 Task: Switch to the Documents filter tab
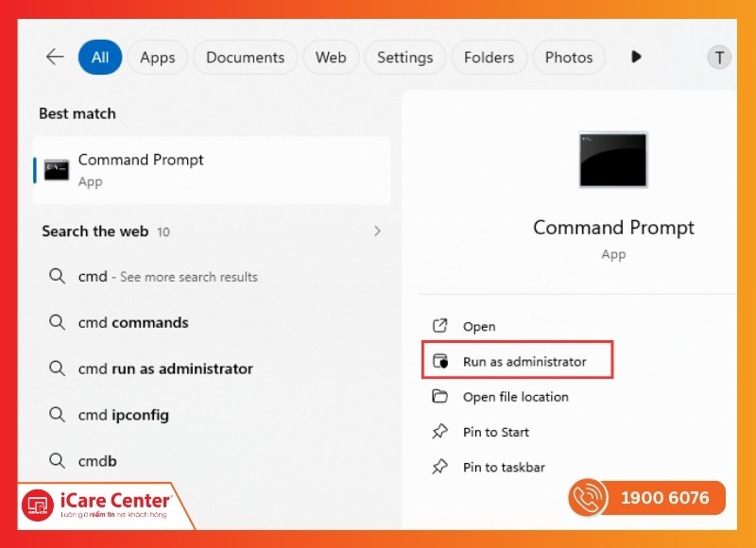(x=245, y=58)
